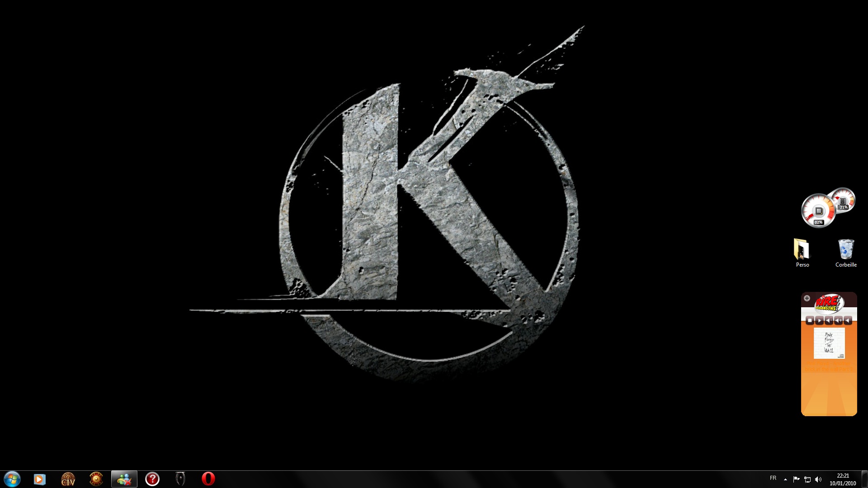Viewport: 868px width, 488px height.
Task: Expand radio gadget with plus button
Action: pyautogui.click(x=807, y=298)
